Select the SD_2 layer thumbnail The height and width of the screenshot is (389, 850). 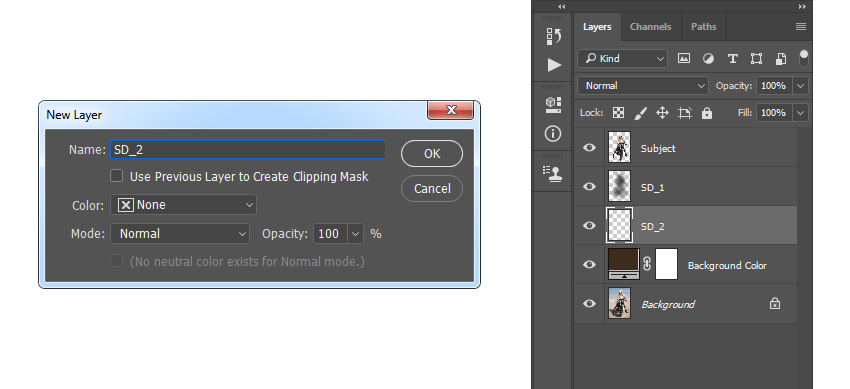(619, 225)
